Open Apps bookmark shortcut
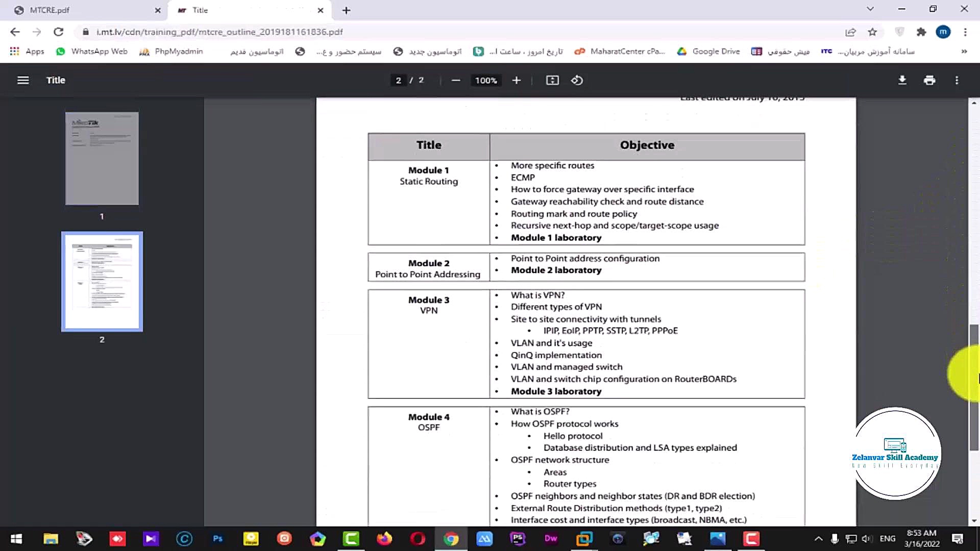 [27, 52]
